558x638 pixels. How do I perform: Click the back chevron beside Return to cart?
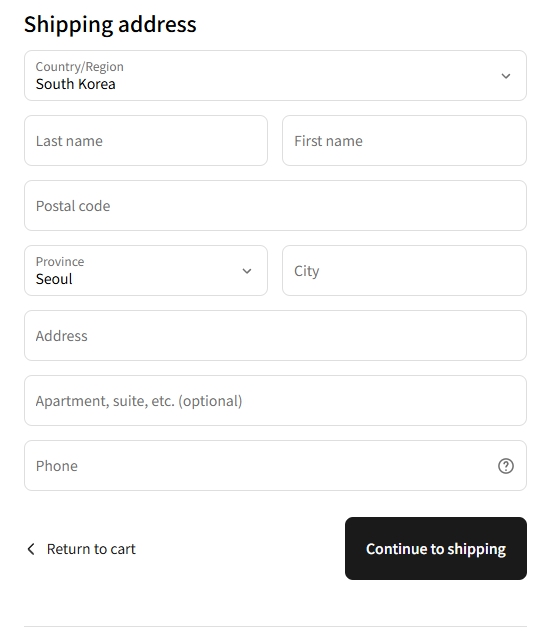(31, 549)
